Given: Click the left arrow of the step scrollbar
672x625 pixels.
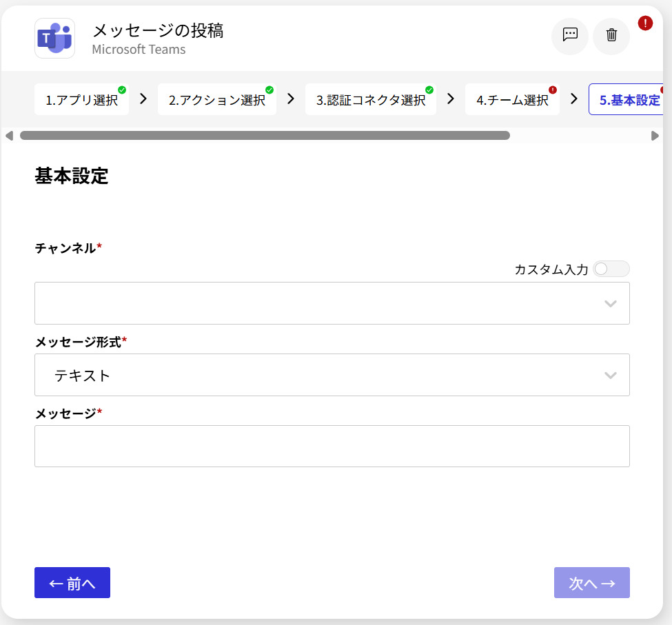Looking at the screenshot, I should click(9, 136).
